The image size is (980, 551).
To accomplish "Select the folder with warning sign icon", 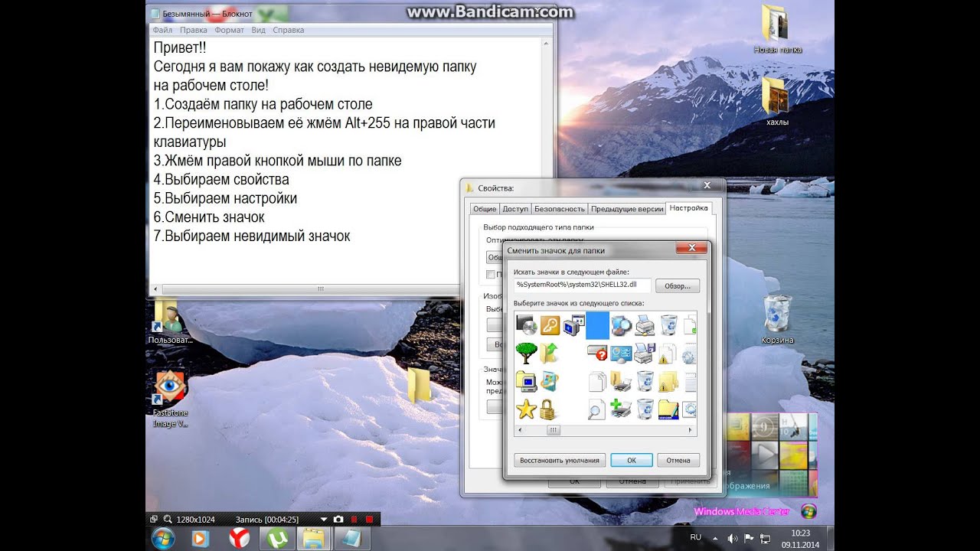I will point(668,380).
